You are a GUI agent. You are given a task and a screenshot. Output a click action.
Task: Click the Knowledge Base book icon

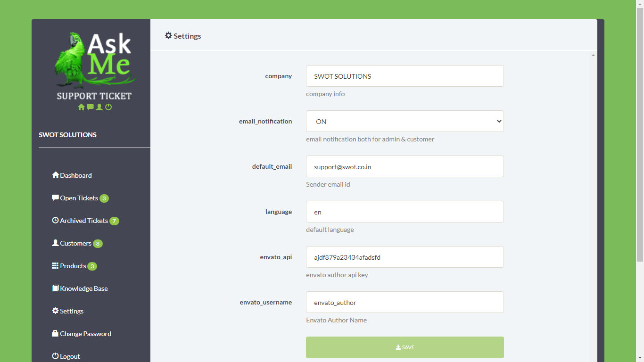point(56,288)
